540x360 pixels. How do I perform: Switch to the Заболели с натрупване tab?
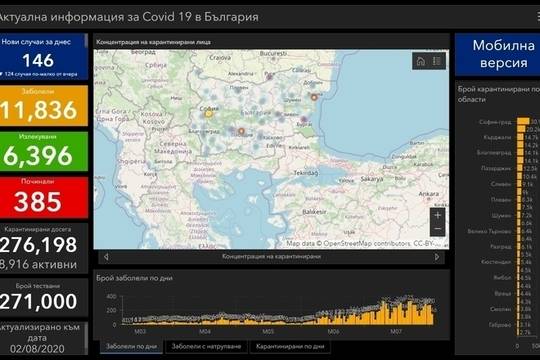click(206, 347)
